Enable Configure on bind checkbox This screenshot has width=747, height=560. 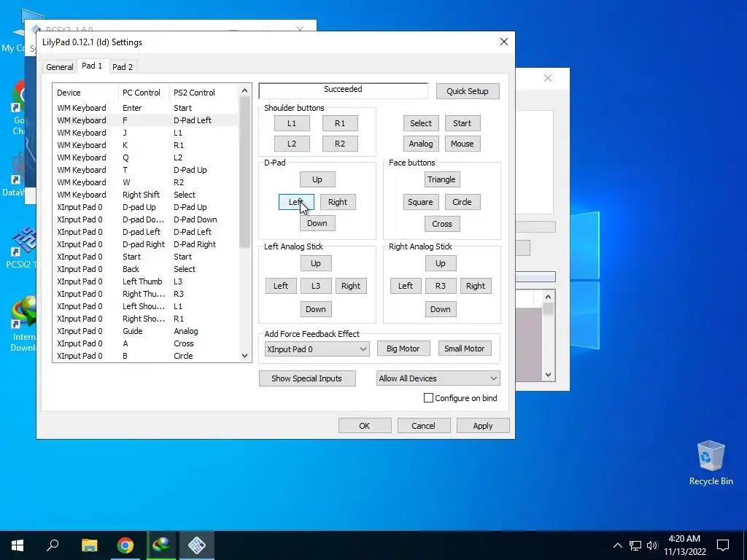[x=429, y=398]
